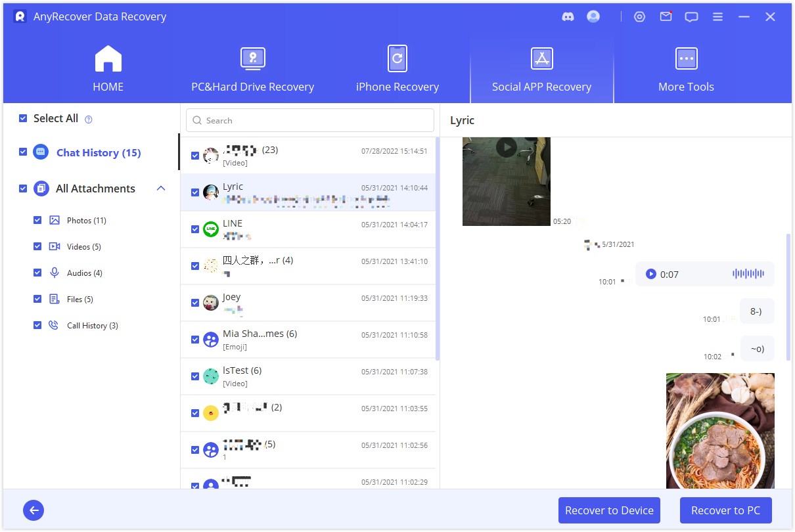Click Recover to Device button
The width and height of the screenshot is (795, 532).
pyautogui.click(x=609, y=510)
